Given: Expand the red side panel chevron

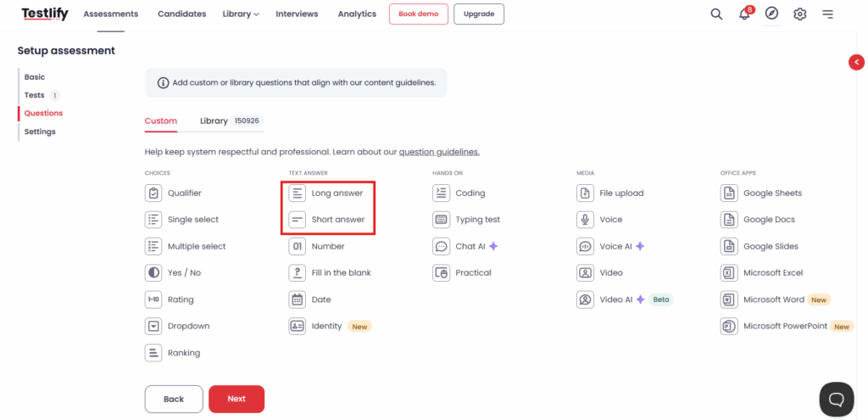Looking at the screenshot, I should tap(856, 62).
